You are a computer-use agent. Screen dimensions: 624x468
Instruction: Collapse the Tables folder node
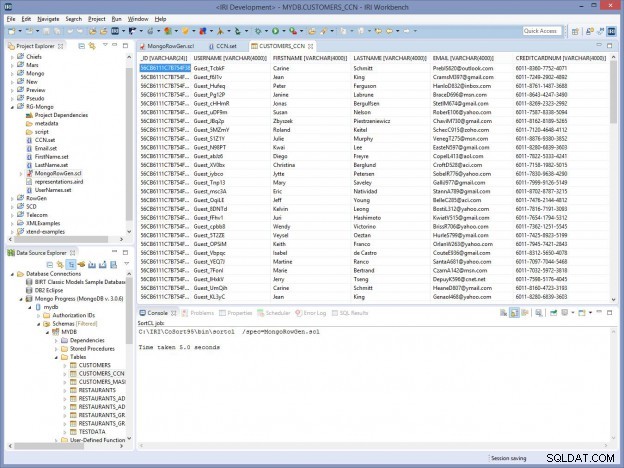click(56, 357)
